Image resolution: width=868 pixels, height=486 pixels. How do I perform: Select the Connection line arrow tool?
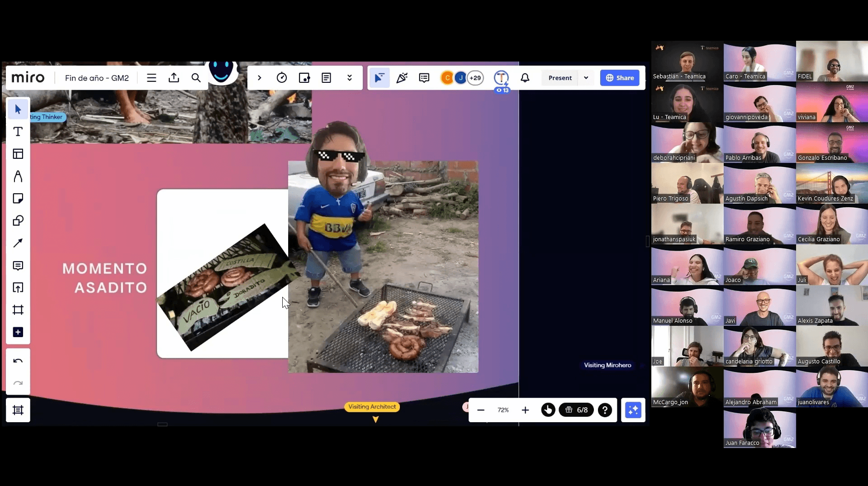[18, 243]
